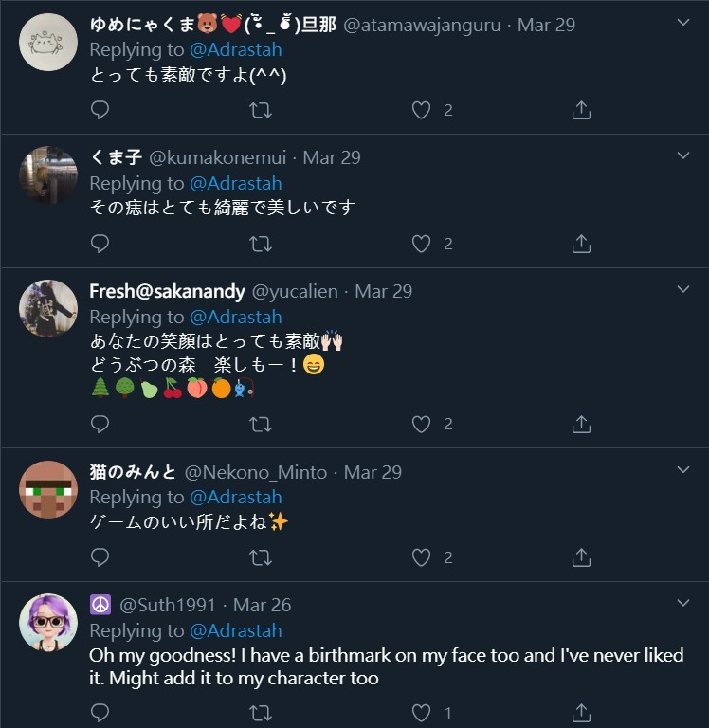The width and height of the screenshot is (709, 728).
Task: Like the tweet by yucalien
Action: tap(421, 424)
